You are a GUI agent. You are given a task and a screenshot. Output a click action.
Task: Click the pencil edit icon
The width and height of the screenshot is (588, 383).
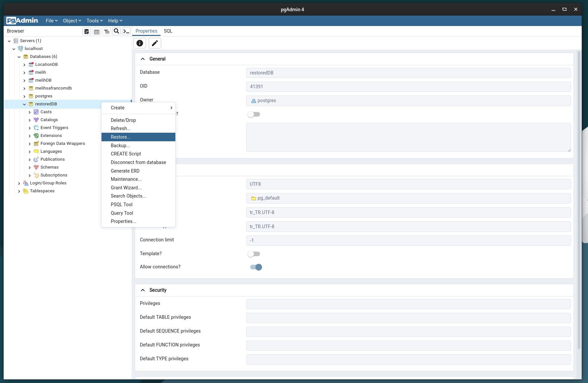click(155, 43)
